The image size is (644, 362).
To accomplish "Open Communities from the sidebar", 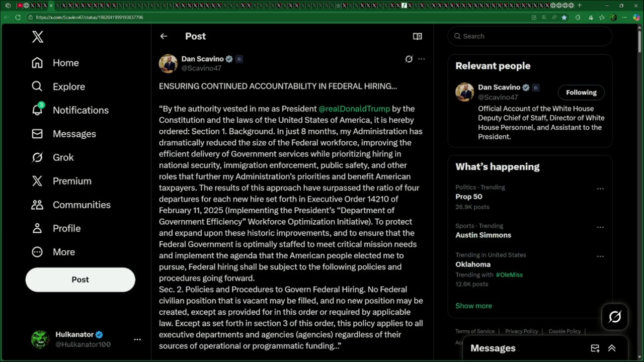I will (x=71, y=205).
